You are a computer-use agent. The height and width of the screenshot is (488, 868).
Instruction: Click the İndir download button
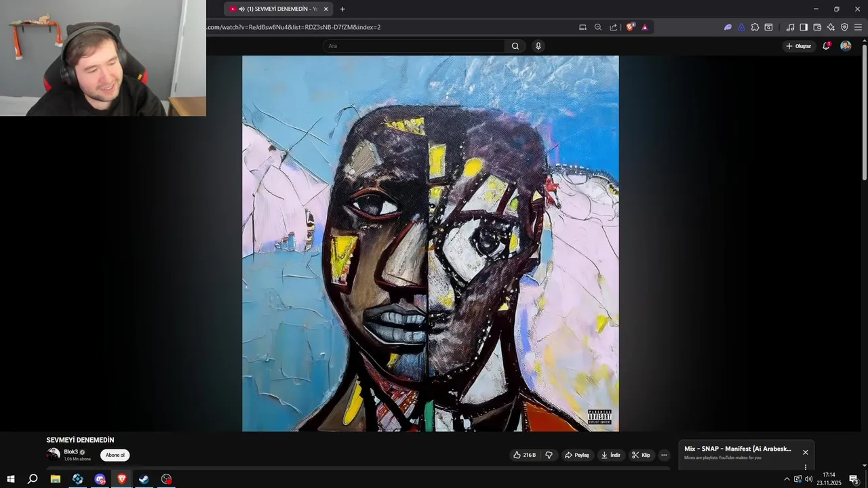pyautogui.click(x=611, y=455)
